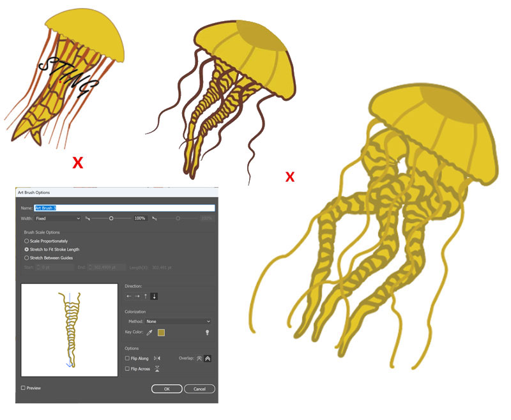This screenshot has width=511, height=420.
Task: Click the Key Color swatch
Action: (162, 333)
